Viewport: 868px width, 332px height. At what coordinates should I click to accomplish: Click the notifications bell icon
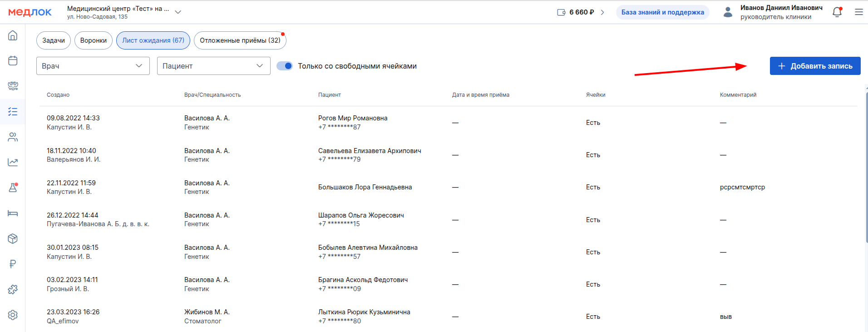coord(837,12)
